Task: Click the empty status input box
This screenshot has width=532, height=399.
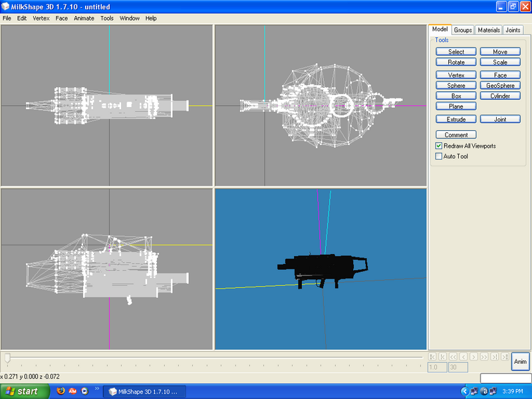Action: click(505, 378)
